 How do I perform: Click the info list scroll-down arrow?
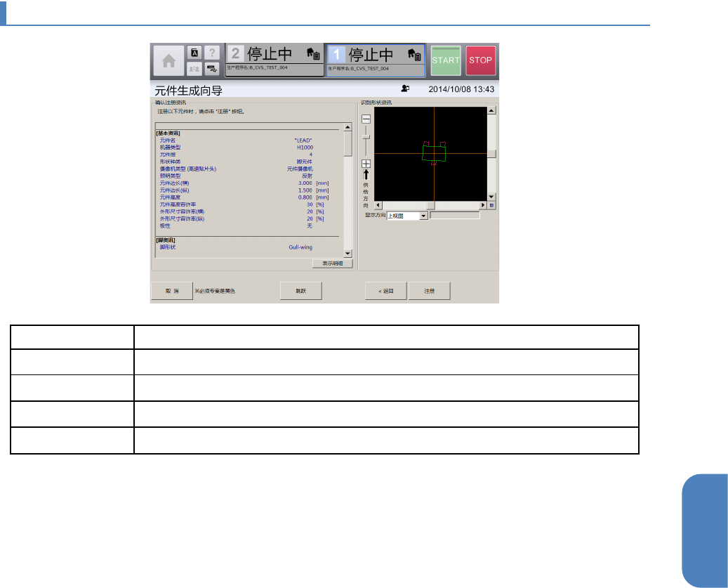coord(348,253)
